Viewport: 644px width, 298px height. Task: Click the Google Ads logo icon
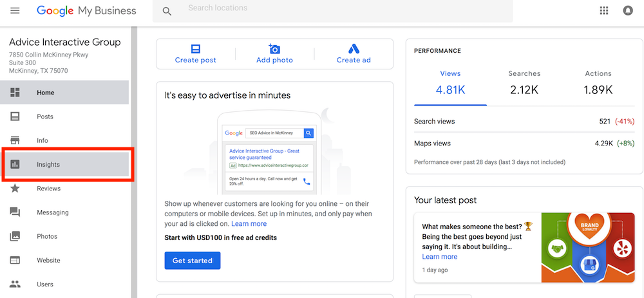(354, 49)
